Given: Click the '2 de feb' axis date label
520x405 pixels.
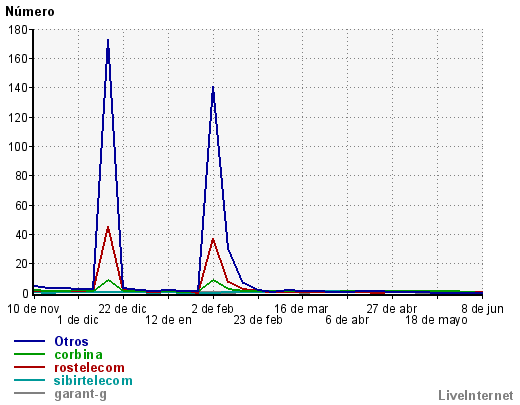Looking at the screenshot, I should point(213,309).
